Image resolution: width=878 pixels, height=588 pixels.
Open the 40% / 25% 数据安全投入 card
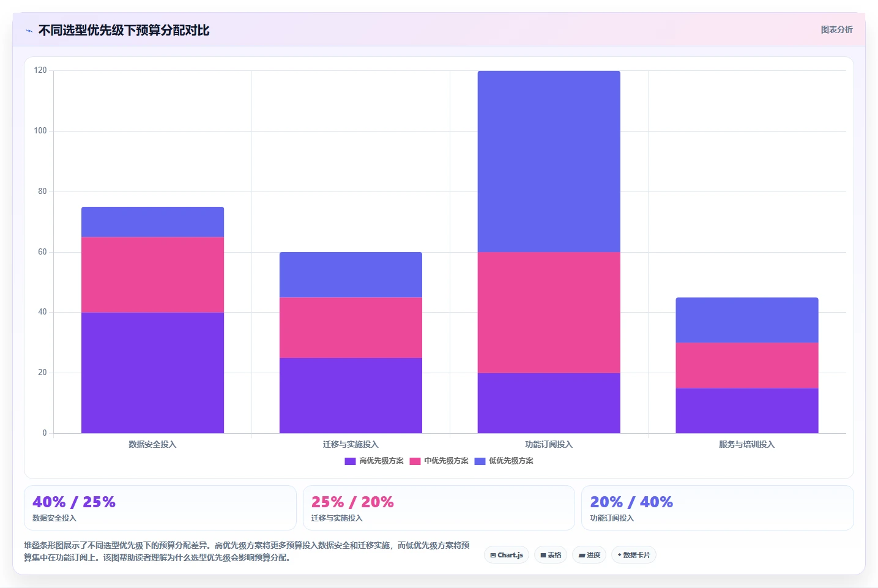tap(160, 508)
